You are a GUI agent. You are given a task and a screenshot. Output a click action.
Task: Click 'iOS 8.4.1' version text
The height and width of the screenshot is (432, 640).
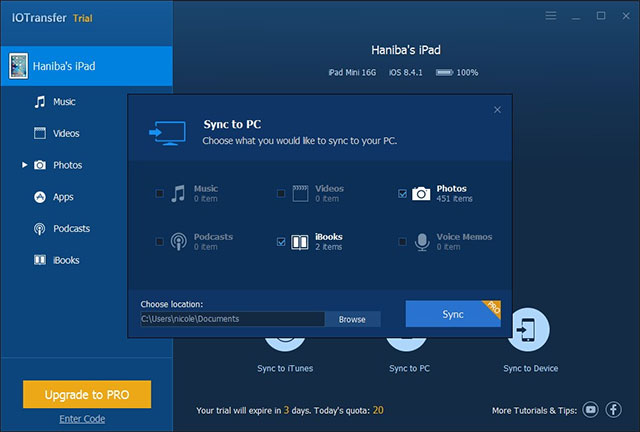click(405, 73)
